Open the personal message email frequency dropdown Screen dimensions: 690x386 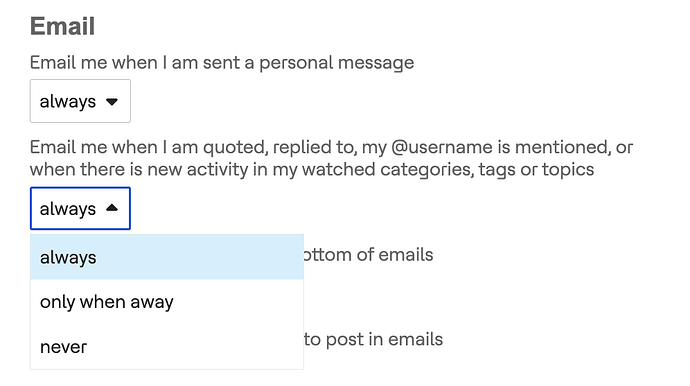click(80, 101)
